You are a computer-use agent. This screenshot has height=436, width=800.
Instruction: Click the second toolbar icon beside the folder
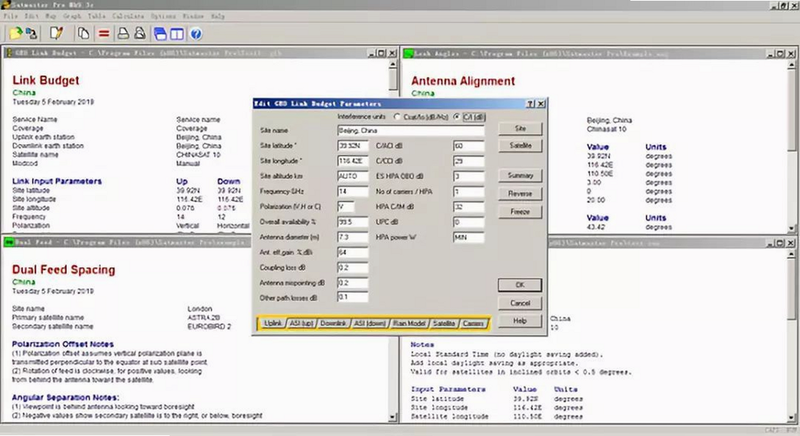32,34
